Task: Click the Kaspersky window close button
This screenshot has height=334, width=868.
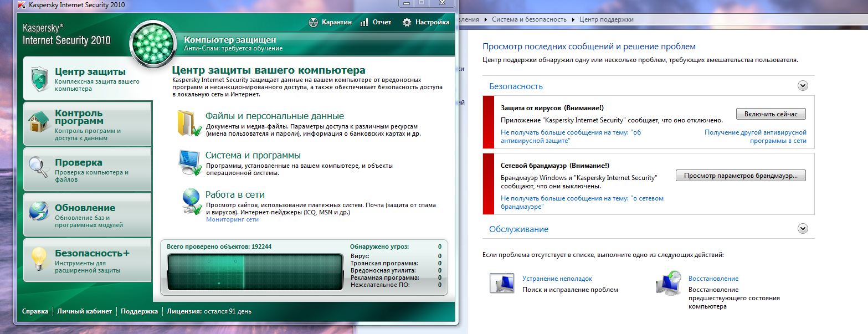Action: pos(443,3)
